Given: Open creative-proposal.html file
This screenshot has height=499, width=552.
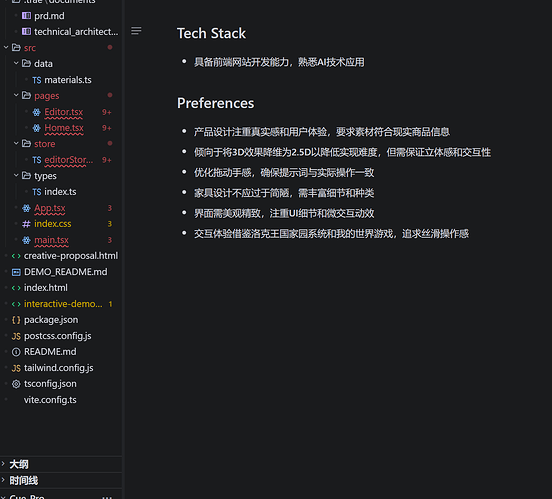Looking at the screenshot, I should pyautogui.click(x=71, y=256).
